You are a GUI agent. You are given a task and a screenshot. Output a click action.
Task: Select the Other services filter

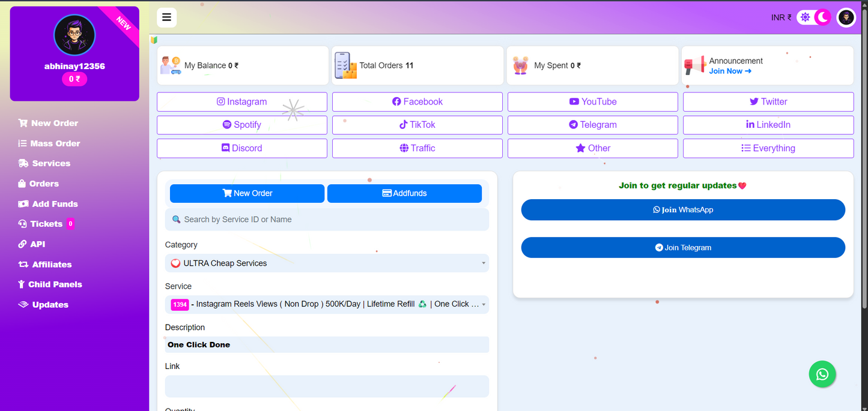pyautogui.click(x=593, y=148)
